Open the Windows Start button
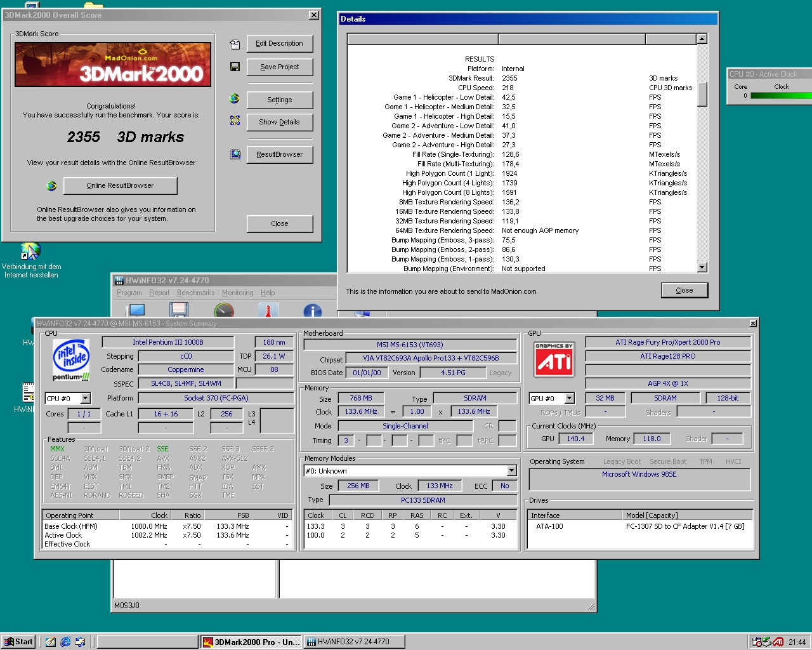The height and width of the screenshot is (650, 812). click(18, 642)
